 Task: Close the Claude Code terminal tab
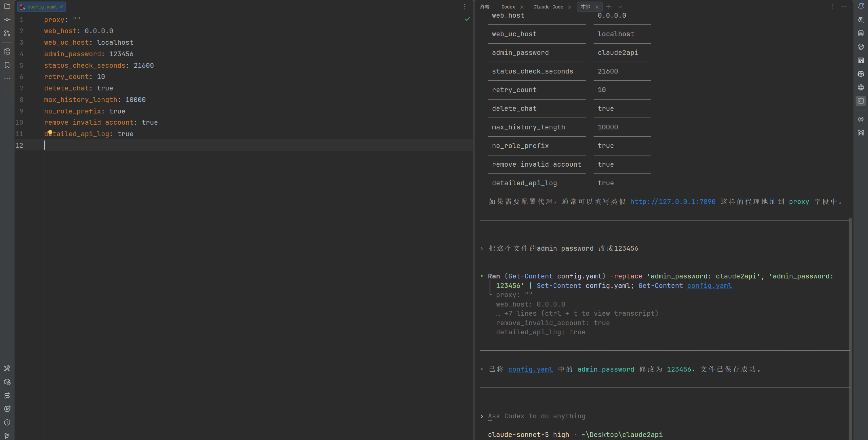[x=570, y=7]
